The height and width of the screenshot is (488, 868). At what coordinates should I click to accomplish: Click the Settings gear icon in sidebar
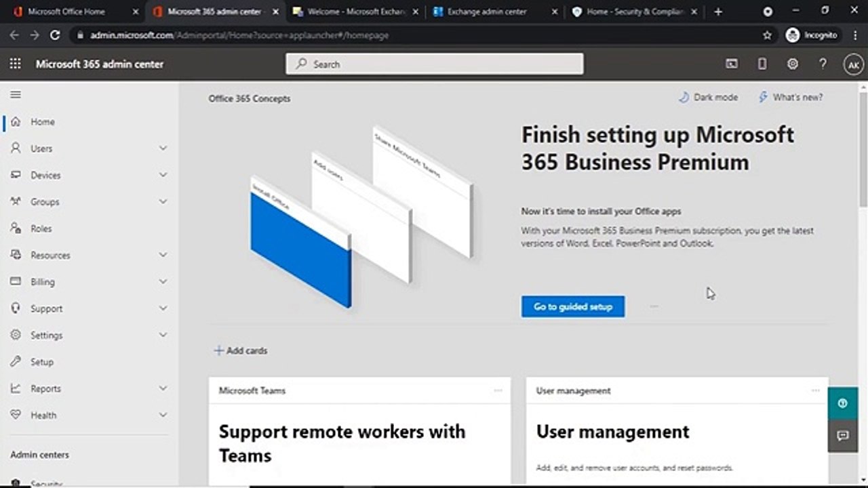click(x=16, y=335)
